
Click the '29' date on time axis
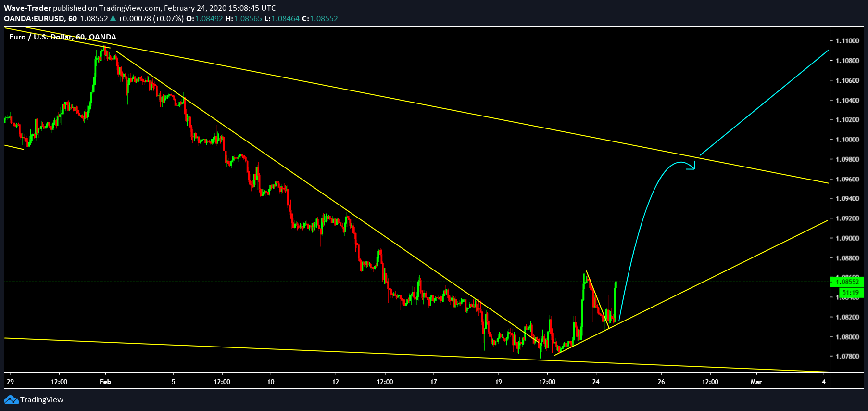(10, 382)
